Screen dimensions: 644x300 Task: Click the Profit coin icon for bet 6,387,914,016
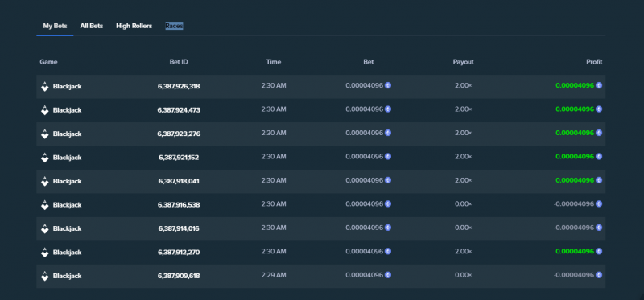599,228
